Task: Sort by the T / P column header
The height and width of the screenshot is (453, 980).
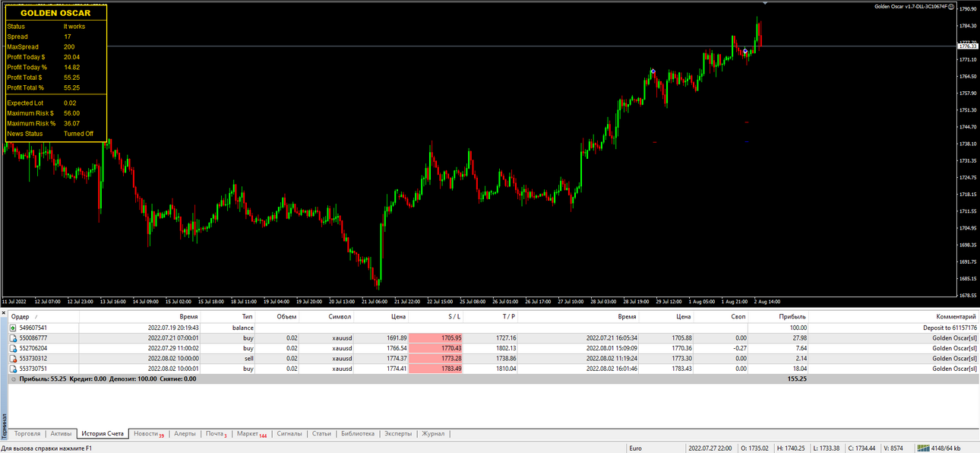Action: coord(491,316)
